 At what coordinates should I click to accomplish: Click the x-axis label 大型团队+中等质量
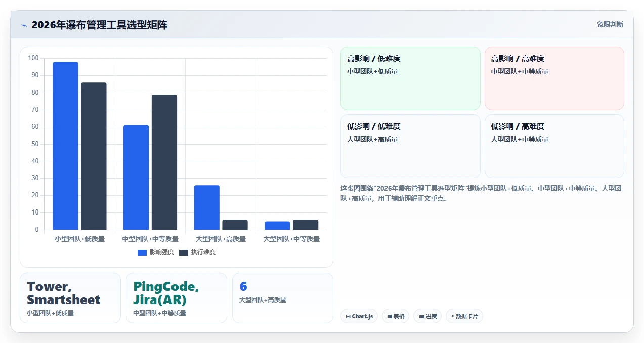point(291,239)
